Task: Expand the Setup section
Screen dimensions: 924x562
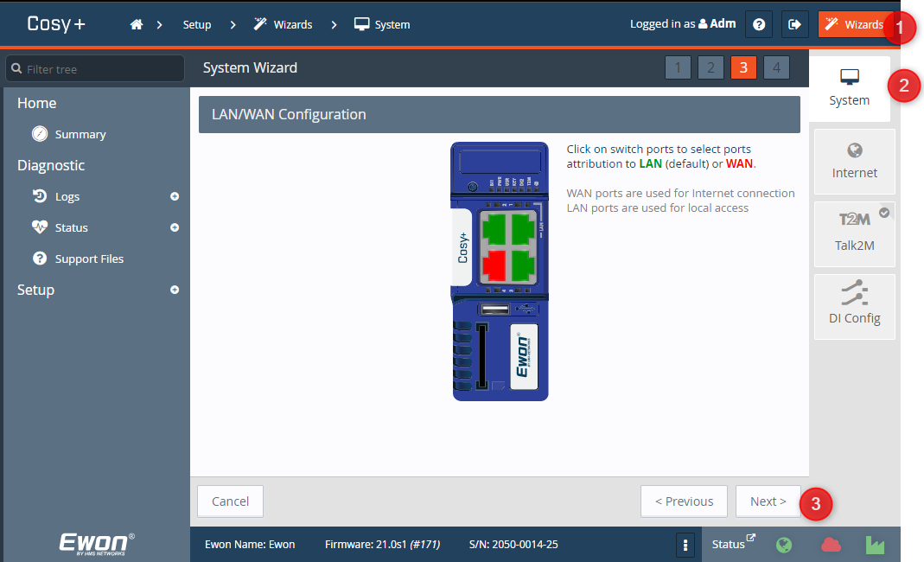Action: pos(175,290)
